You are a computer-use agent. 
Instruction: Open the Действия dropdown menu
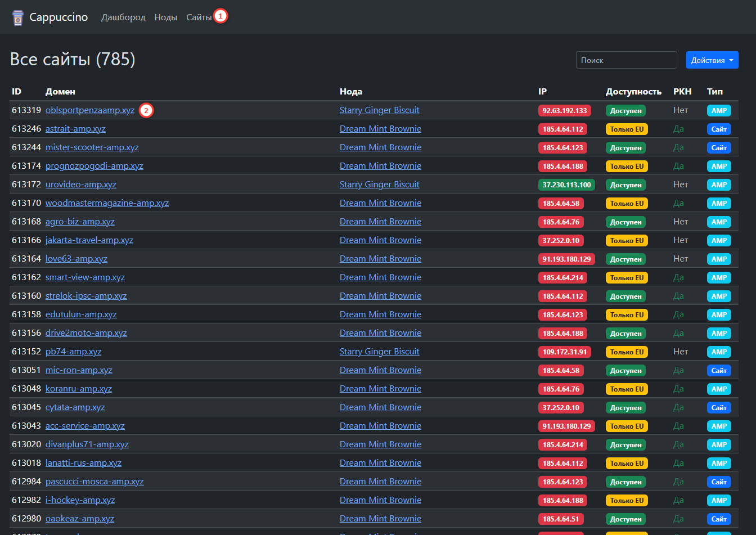coord(712,60)
